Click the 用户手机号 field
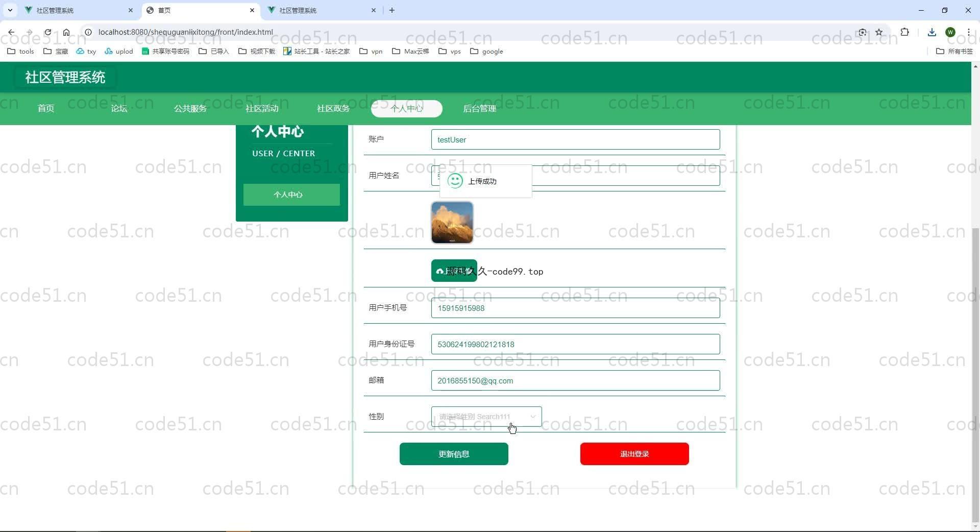The image size is (980, 532). pos(575,308)
